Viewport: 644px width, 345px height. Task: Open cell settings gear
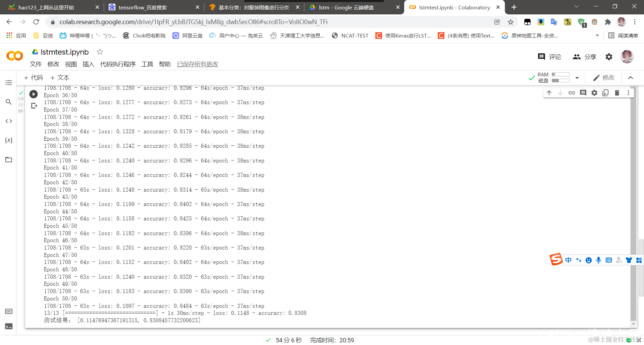[594, 93]
